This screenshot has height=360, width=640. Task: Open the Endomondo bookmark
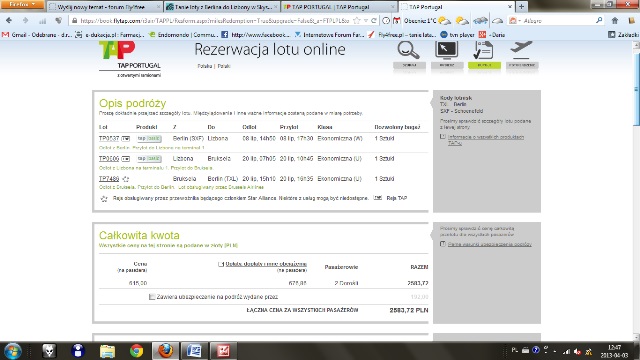click(x=184, y=35)
